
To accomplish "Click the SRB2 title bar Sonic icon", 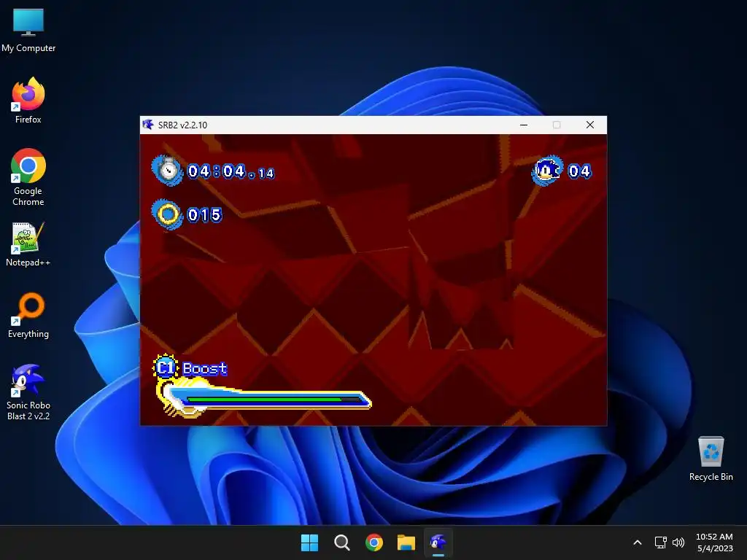I will [148, 125].
